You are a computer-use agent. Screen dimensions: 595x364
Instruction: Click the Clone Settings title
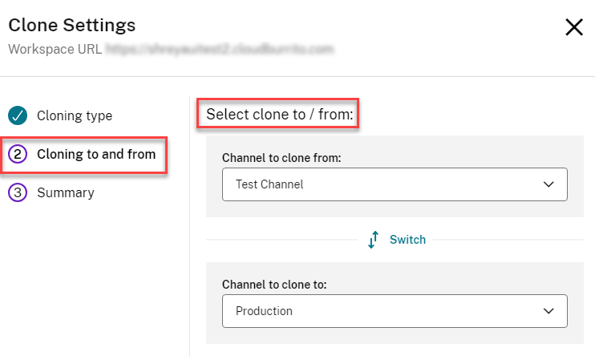(71, 26)
